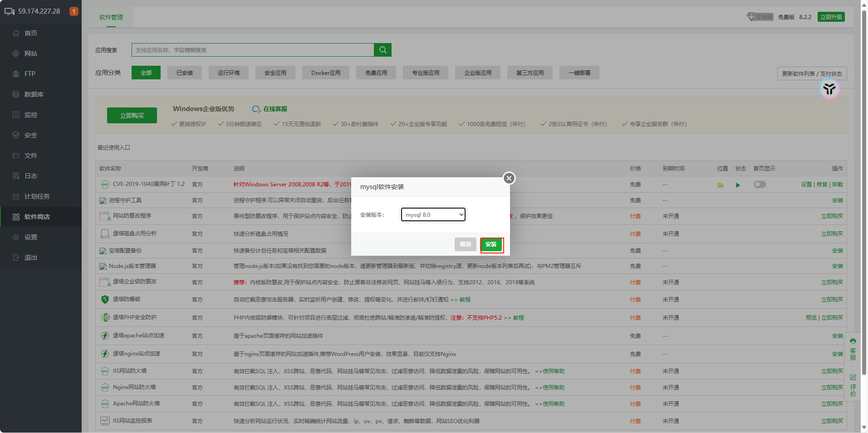The width and height of the screenshot is (868, 433).
Task: Click the 取消 button in dialog
Action: 465,244
